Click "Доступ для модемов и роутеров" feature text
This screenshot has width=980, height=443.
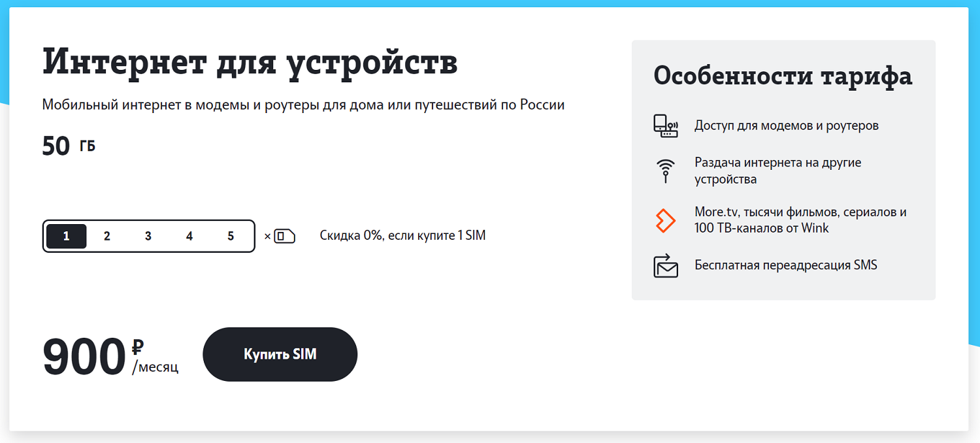tap(786, 125)
